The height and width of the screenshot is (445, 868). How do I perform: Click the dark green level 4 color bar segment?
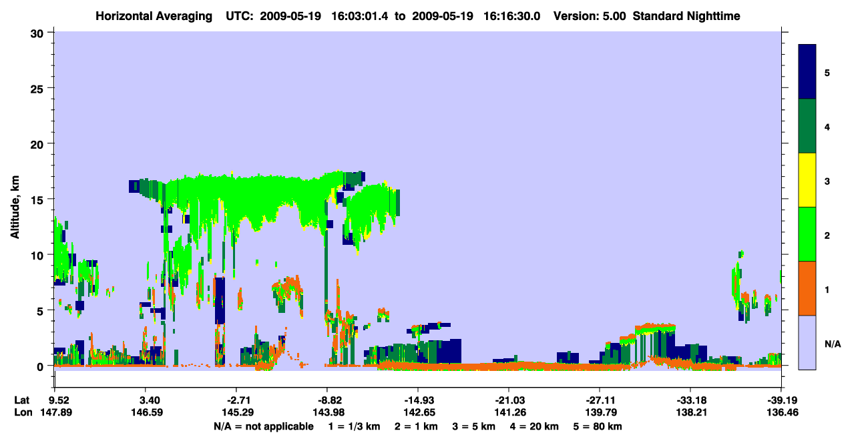(x=807, y=126)
